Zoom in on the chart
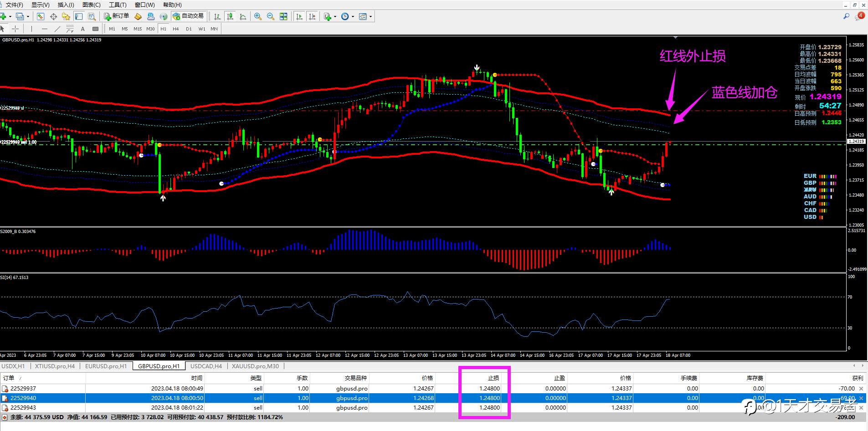The image size is (868, 431). (258, 16)
